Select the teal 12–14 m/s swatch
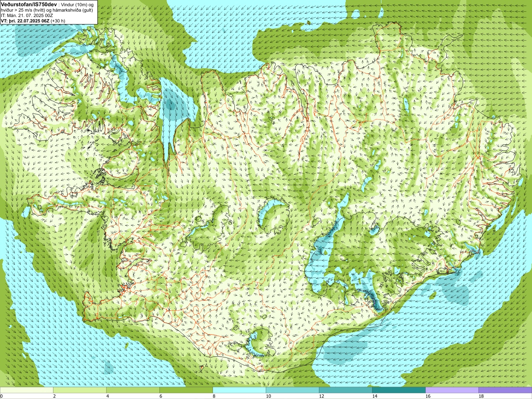Viewport: 532px width, 399px height. tap(346, 390)
